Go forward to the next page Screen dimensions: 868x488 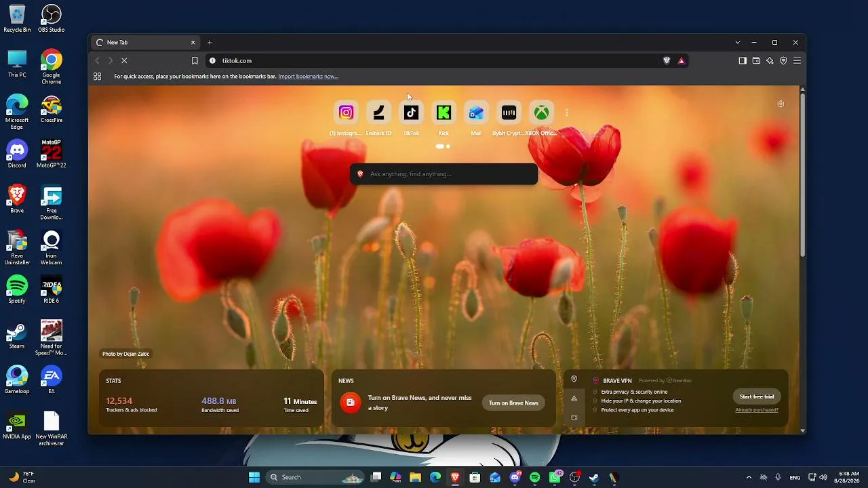pos(111,60)
